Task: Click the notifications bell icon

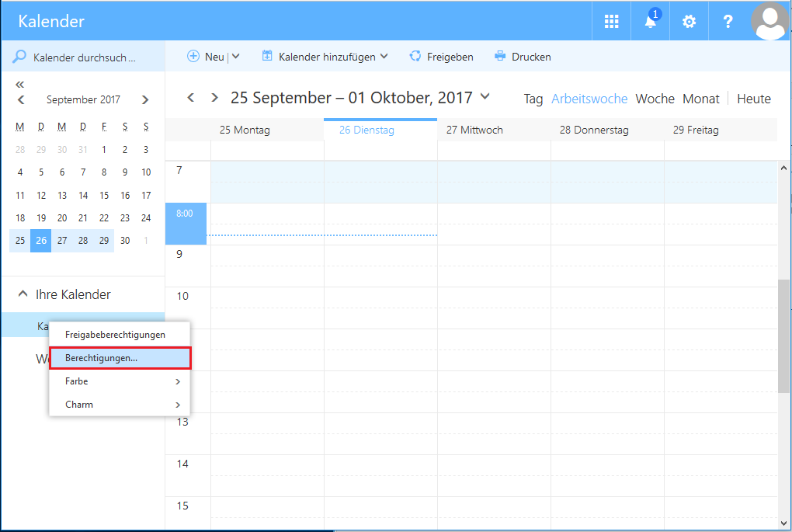Action: pyautogui.click(x=650, y=21)
